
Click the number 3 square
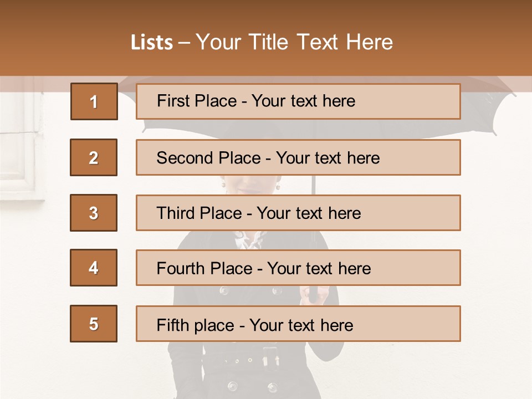pyautogui.click(x=94, y=213)
